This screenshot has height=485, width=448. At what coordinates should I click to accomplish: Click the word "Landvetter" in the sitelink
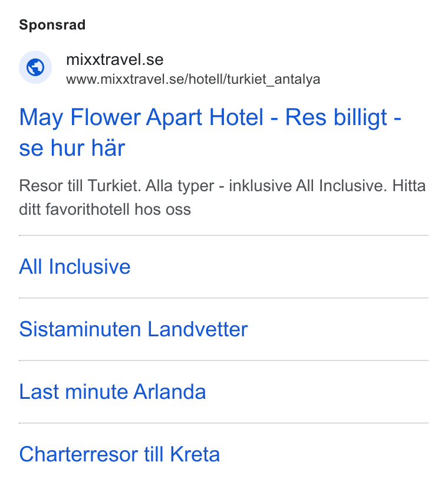point(197,329)
